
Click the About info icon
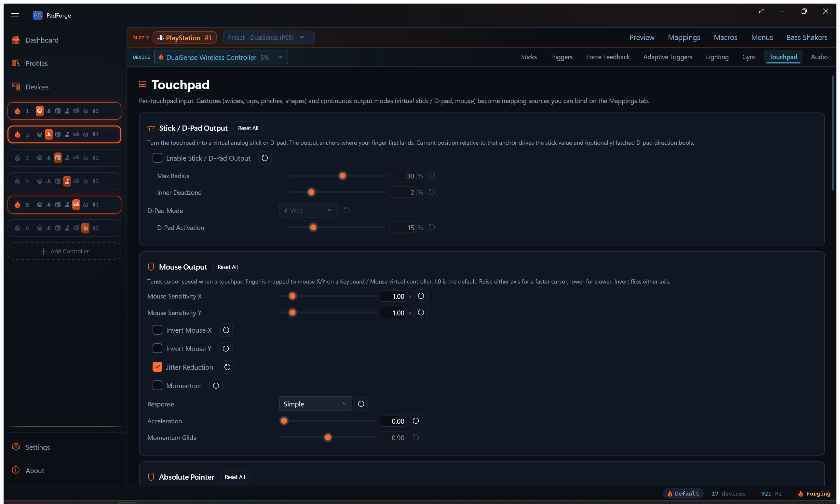pos(16,471)
